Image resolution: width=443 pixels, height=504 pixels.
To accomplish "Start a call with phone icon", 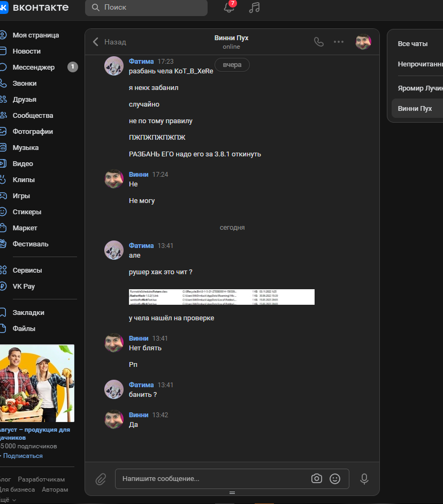I will [x=319, y=42].
